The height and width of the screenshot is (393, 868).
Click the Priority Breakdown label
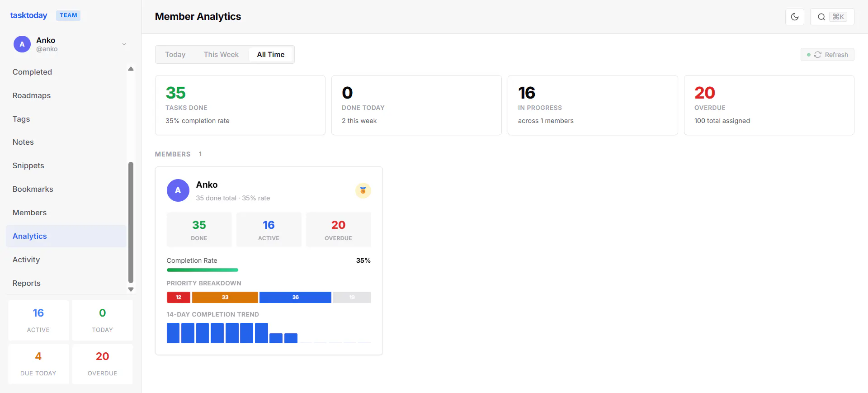pos(204,283)
